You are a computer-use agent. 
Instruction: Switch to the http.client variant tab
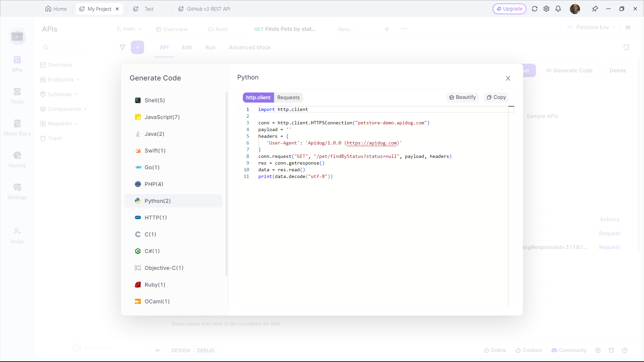point(258,98)
